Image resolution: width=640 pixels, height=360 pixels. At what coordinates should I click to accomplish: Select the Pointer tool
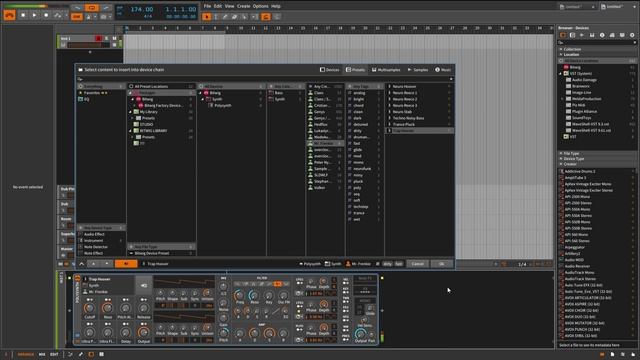(x=207, y=17)
